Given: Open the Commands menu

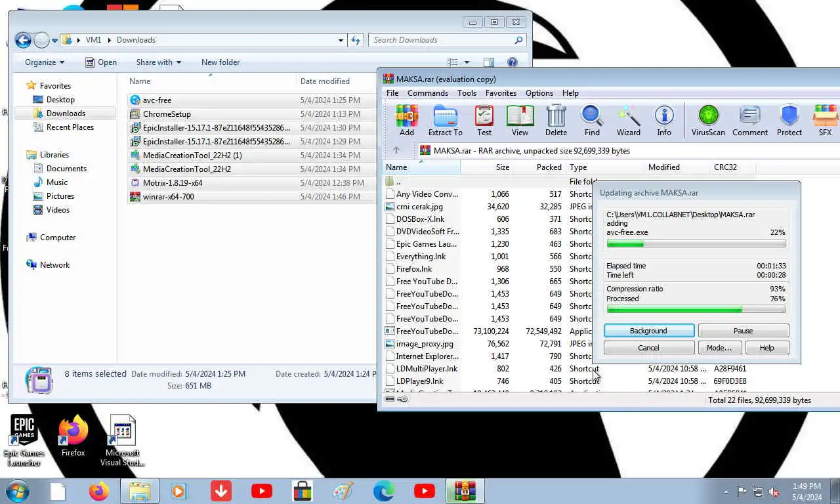Looking at the screenshot, I should click(x=428, y=93).
